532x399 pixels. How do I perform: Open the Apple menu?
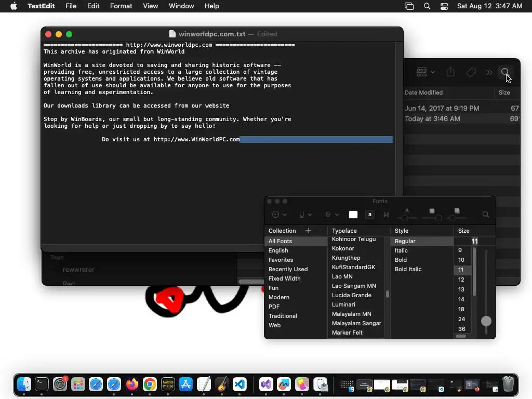[14, 6]
